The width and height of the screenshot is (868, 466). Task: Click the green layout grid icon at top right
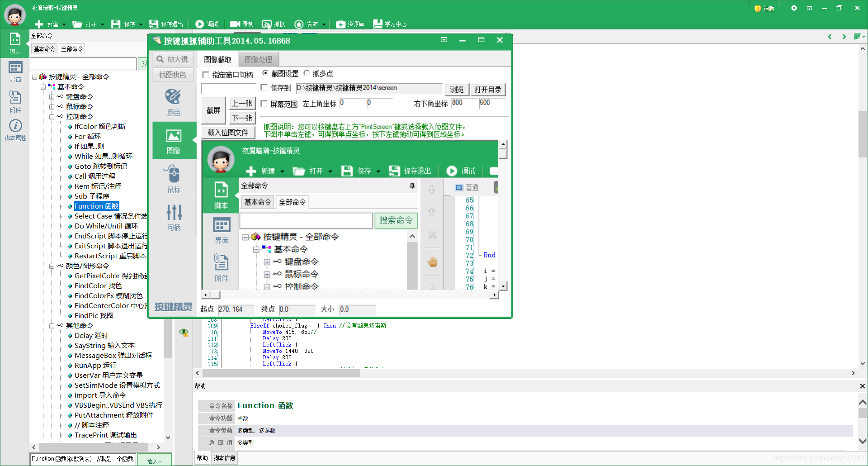click(858, 37)
